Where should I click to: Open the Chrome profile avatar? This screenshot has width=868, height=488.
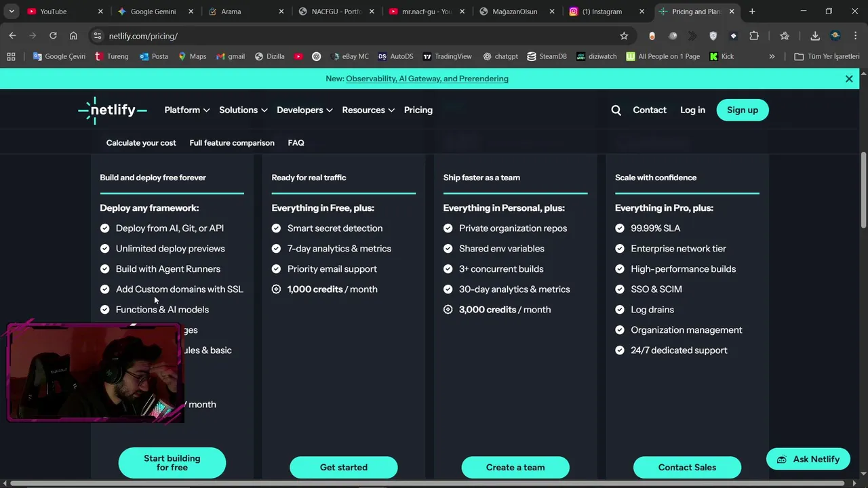tap(835, 36)
